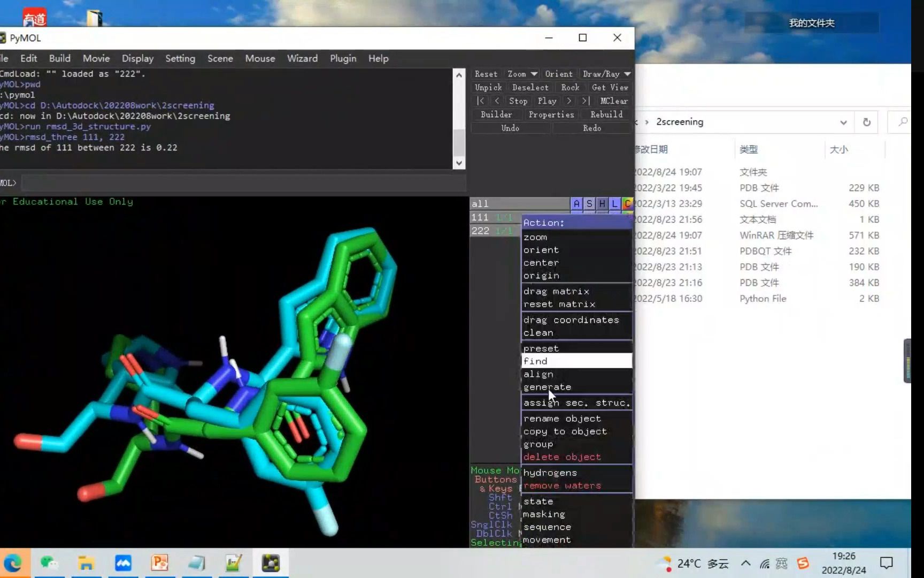
Task: Open the state submenu in Action menu
Action: 576,501
